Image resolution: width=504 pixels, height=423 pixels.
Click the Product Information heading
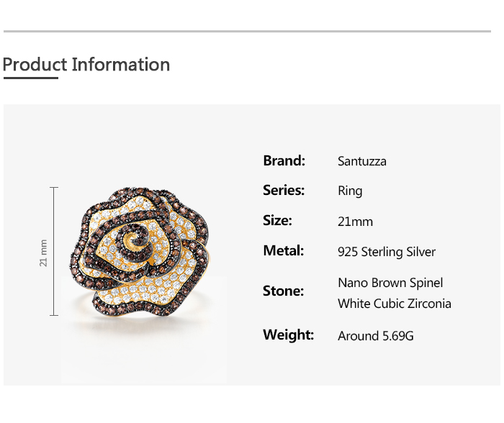tap(86, 65)
